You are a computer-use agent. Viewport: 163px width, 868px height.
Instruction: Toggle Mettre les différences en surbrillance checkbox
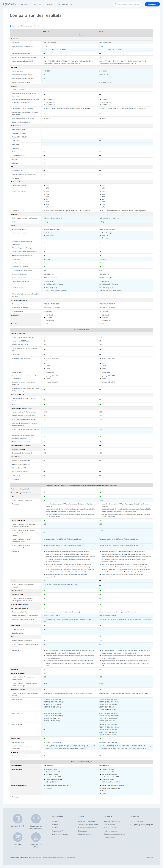point(10,26)
